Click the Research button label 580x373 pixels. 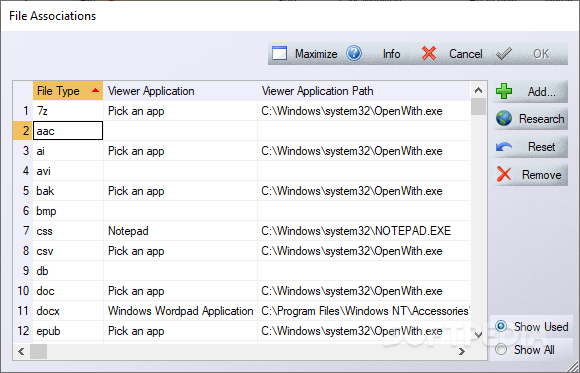coord(542,119)
